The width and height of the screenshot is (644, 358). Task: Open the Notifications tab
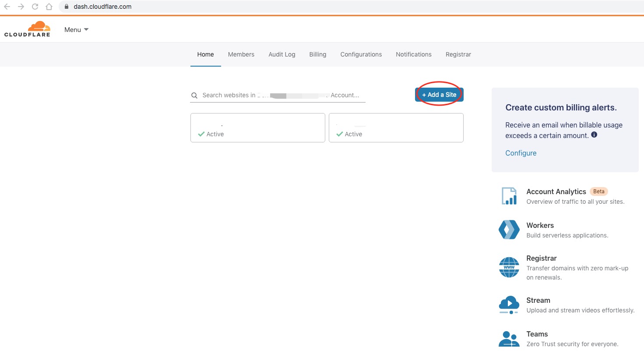[x=414, y=54]
